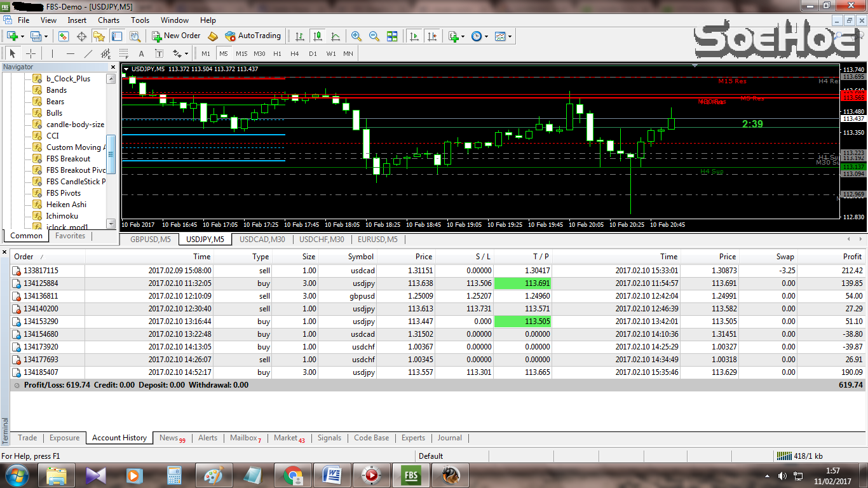This screenshot has width=868, height=488.
Task: Zoom in on the chart
Action: [354, 36]
